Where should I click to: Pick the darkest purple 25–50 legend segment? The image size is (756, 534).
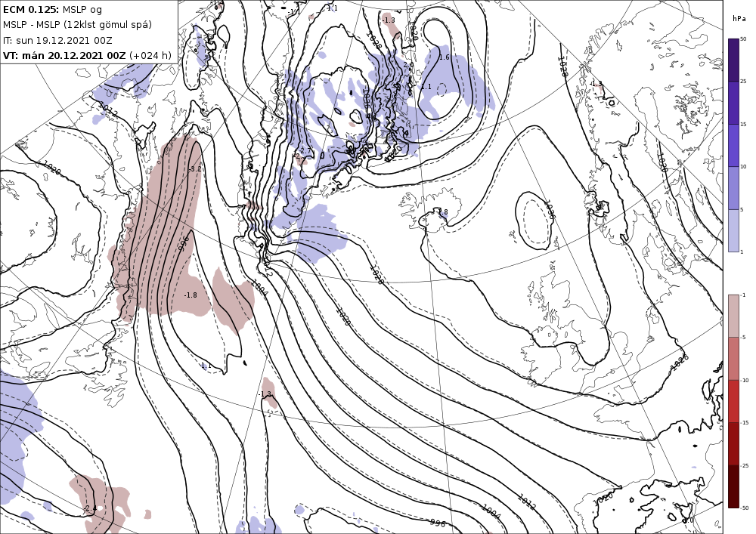coord(733,60)
